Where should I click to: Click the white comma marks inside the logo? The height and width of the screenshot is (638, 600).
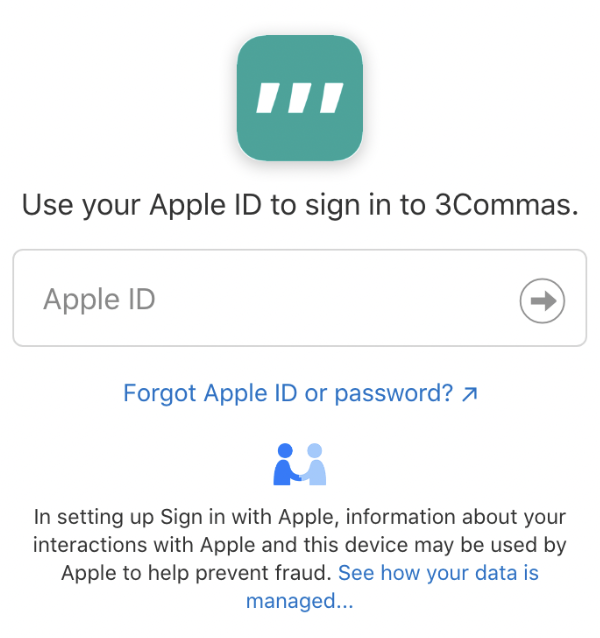click(x=299, y=98)
